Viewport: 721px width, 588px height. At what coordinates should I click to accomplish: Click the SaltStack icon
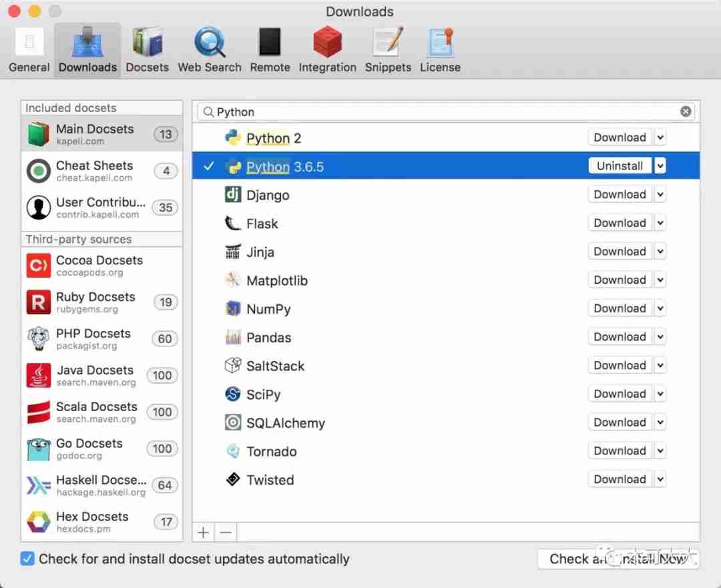[x=233, y=366]
